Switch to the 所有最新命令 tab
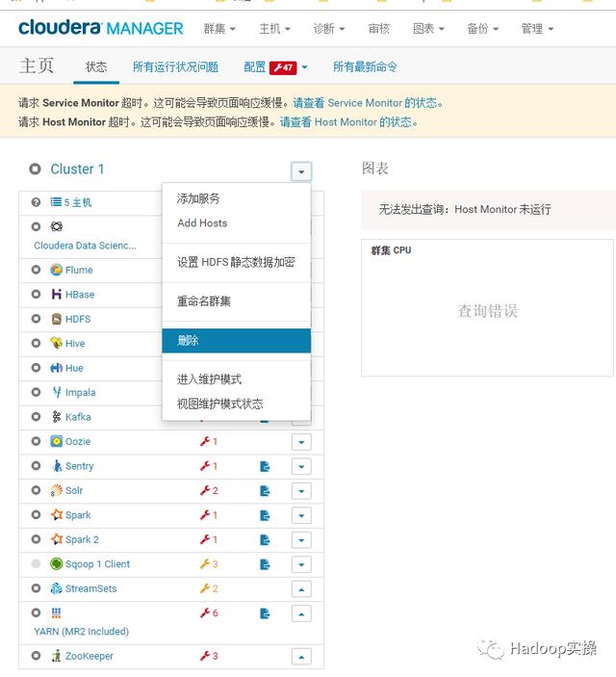The height and width of the screenshot is (677, 616). [365, 66]
